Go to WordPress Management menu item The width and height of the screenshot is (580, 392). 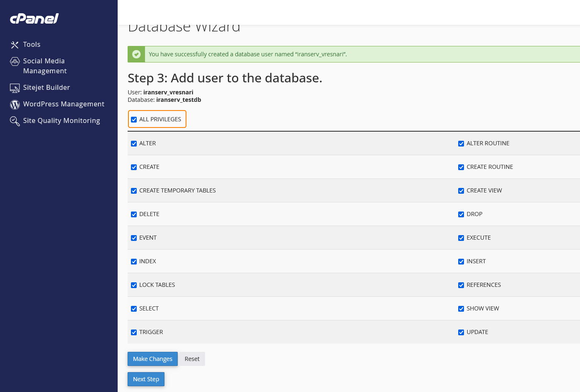tap(63, 104)
